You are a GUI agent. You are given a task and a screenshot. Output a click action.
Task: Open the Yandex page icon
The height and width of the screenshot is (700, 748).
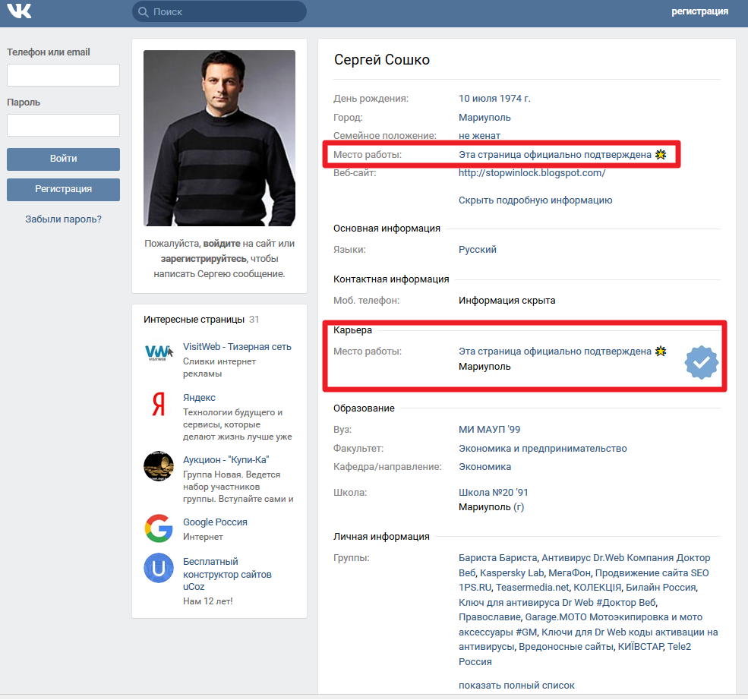pyautogui.click(x=159, y=405)
